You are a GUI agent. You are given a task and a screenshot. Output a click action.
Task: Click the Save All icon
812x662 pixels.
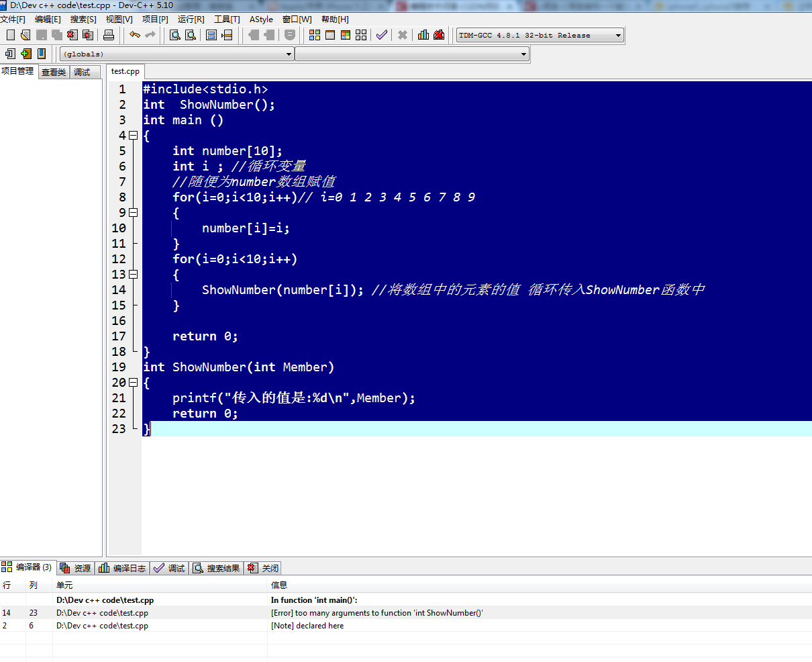pyautogui.click(x=57, y=35)
